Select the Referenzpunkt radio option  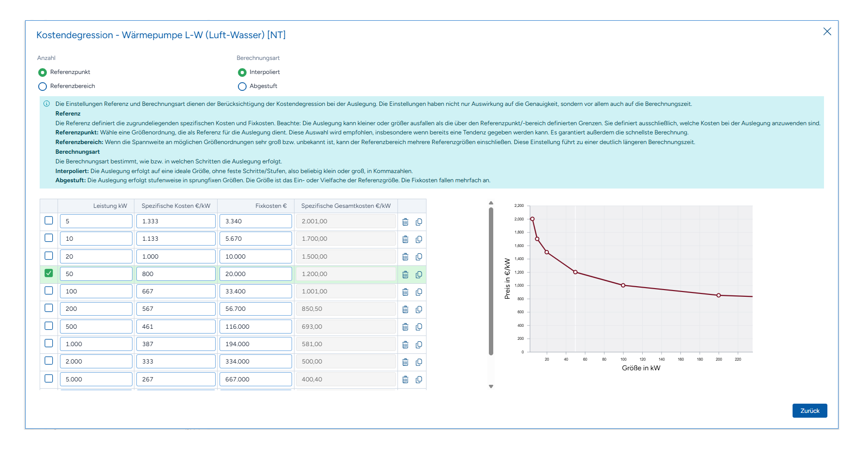click(x=43, y=73)
